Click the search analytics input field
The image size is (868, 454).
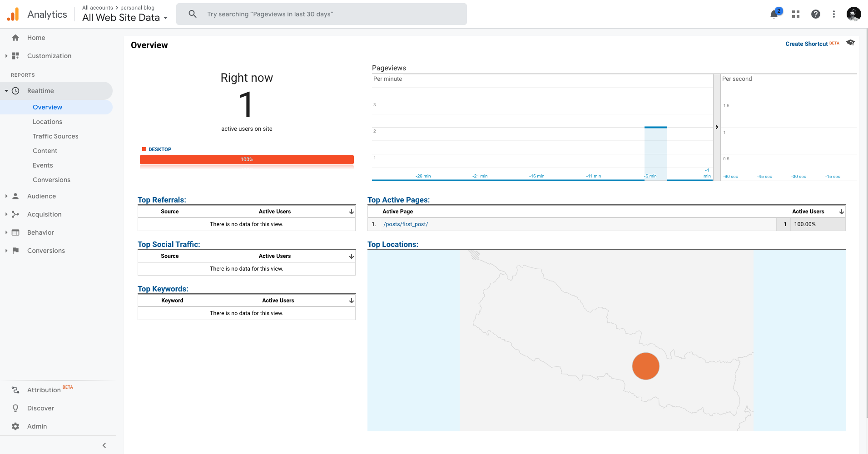[x=322, y=14]
